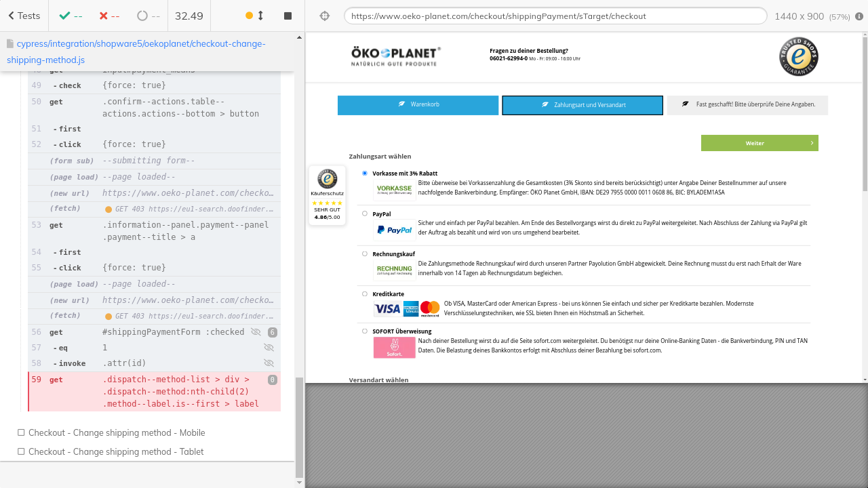
Task: Expand test 'Checkout - Change shipping method - Mobile'
Action: pyautogui.click(x=116, y=432)
